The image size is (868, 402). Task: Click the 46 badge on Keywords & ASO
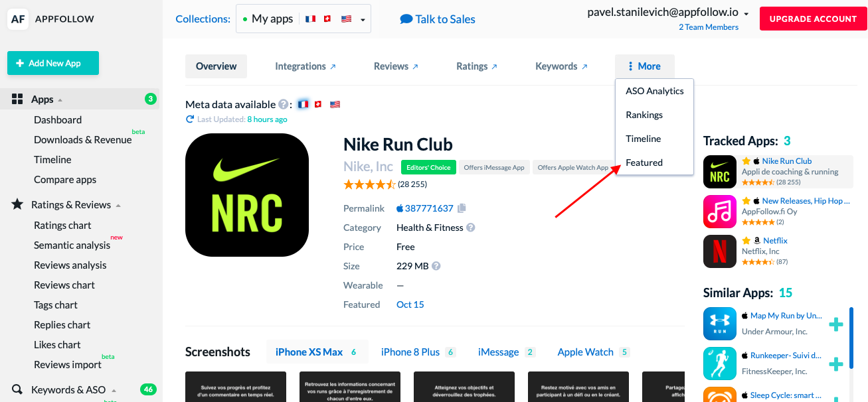(149, 389)
